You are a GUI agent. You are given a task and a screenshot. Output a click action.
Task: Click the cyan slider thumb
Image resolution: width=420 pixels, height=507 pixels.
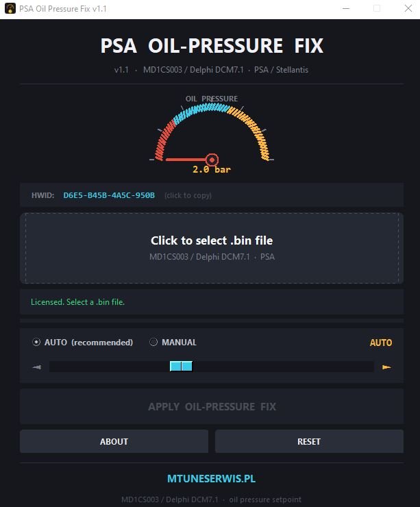tap(181, 367)
